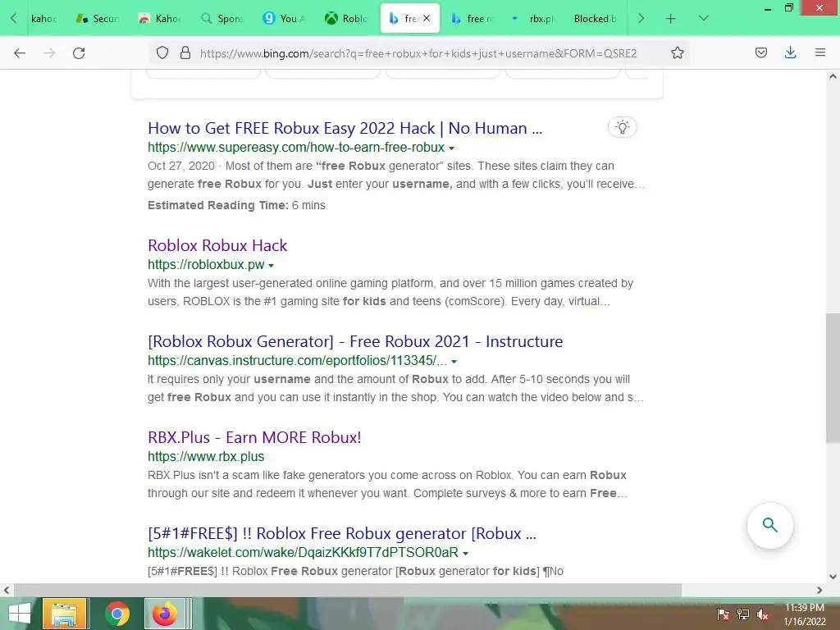Click the vertical scrollbar thumb
This screenshot has height=630, width=840.
pyautogui.click(x=833, y=378)
